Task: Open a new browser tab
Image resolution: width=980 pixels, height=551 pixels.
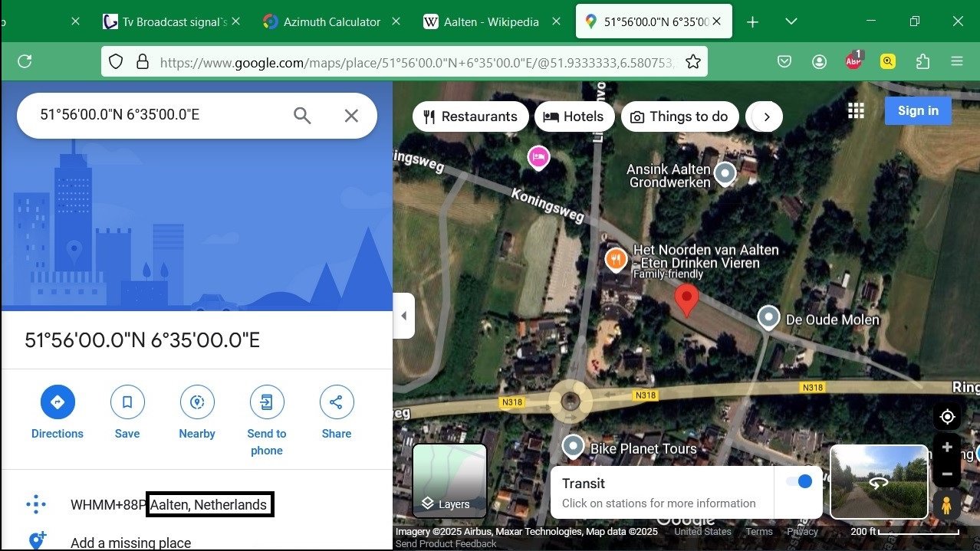Action: click(753, 22)
